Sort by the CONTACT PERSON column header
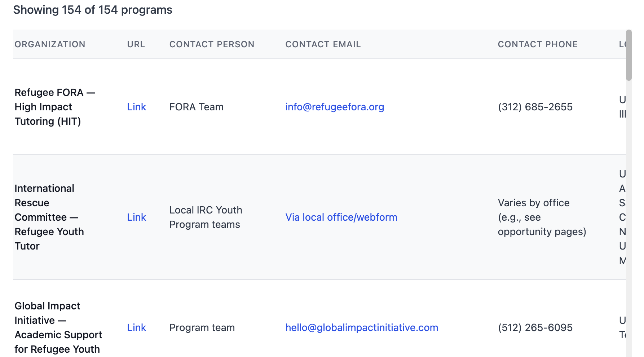644x357 pixels. point(212,44)
